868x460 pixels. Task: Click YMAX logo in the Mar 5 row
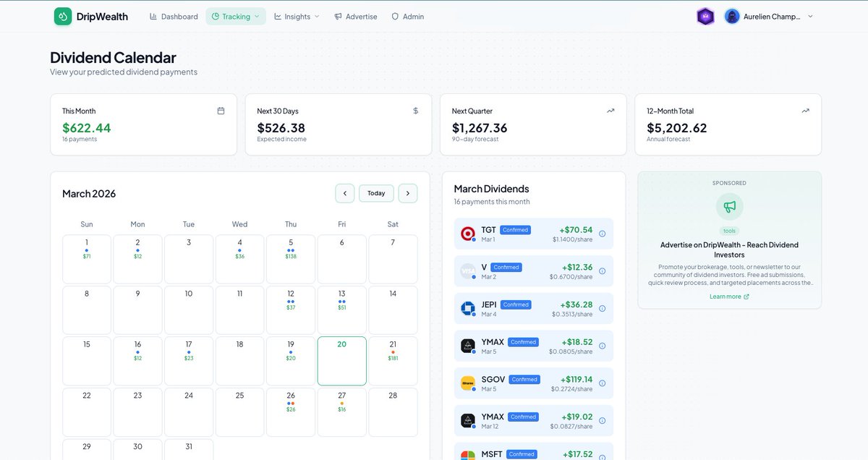(467, 346)
